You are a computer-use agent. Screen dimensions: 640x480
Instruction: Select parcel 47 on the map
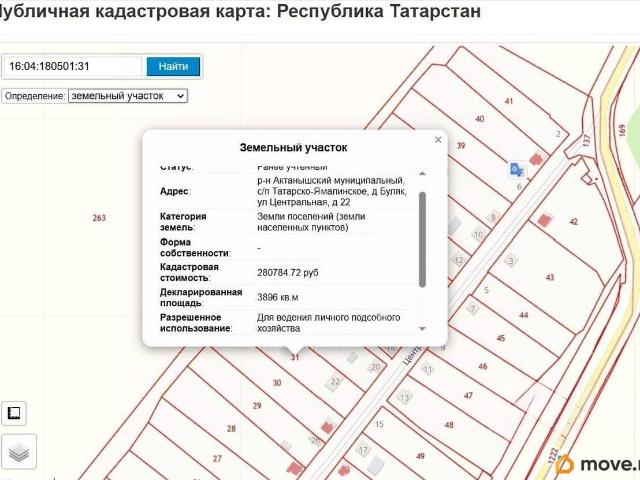click(x=468, y=396)
